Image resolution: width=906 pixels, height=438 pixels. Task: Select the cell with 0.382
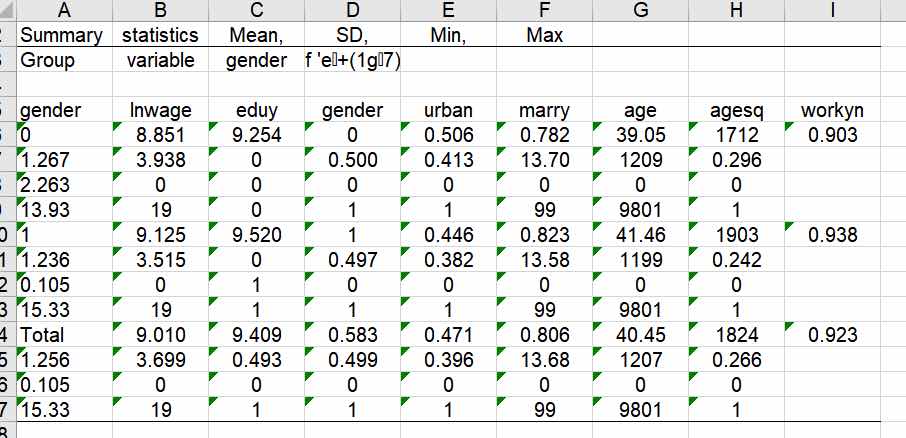pyautogui.click(x=448, y=259)
